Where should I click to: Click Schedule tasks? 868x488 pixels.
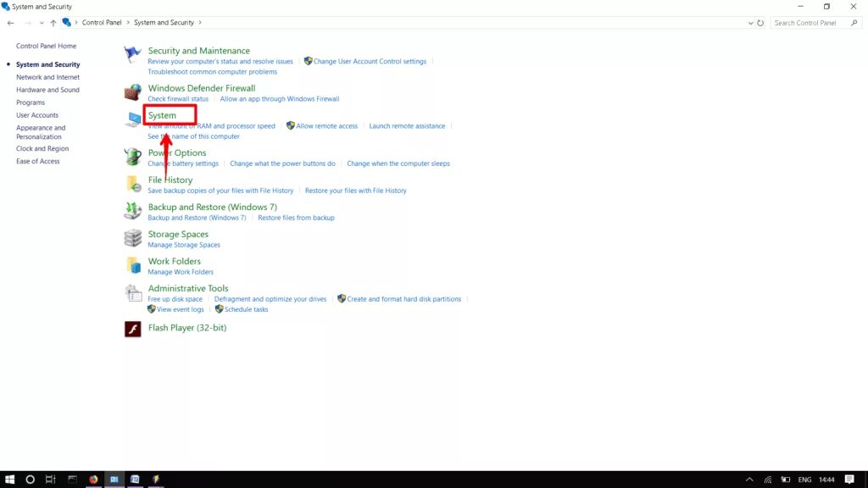[247, 310]
